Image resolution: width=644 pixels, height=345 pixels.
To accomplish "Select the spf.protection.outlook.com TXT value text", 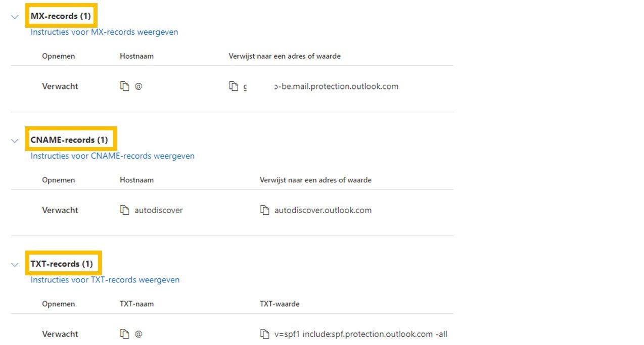I will point(360,334).
